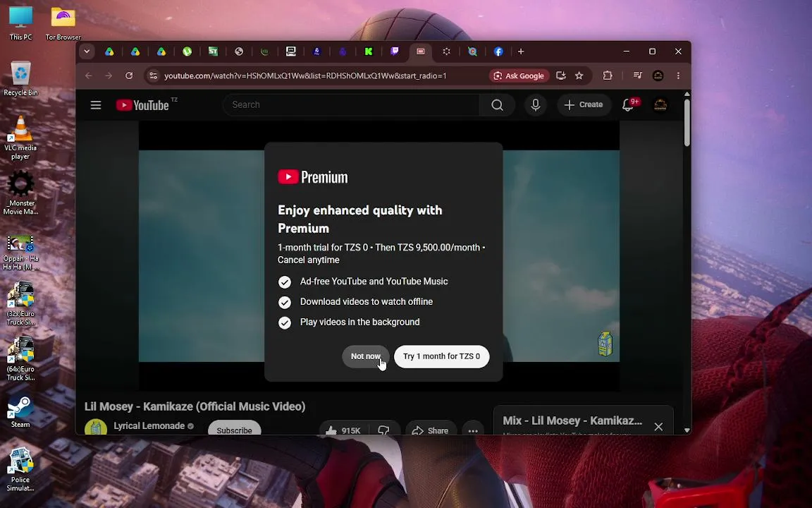
Task: Select the (32x)Euro Truck Simulator shortcut
Action: click(20, 303)
